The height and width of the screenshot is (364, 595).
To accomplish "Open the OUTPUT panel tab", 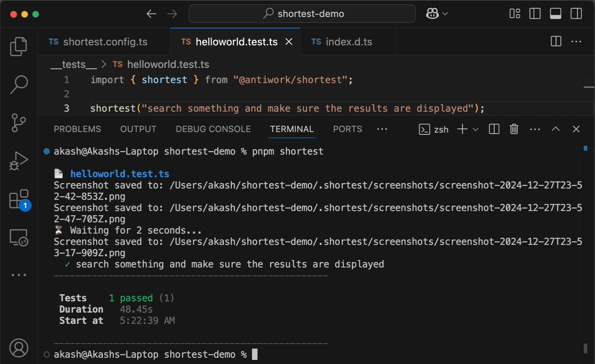I will point(138,129).
